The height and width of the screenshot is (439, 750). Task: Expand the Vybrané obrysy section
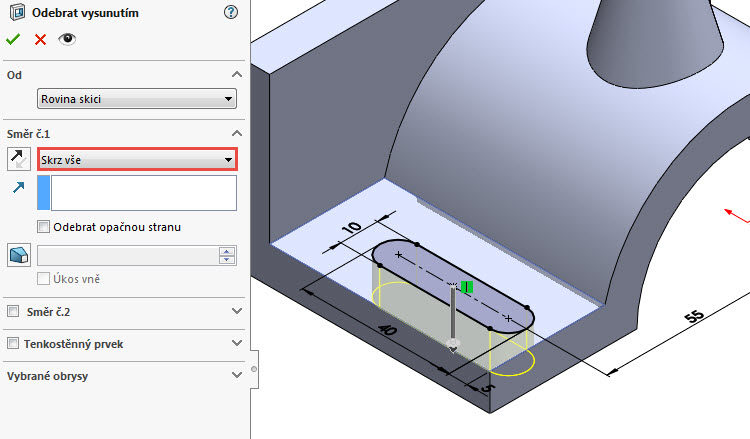(x=236, y=375)
